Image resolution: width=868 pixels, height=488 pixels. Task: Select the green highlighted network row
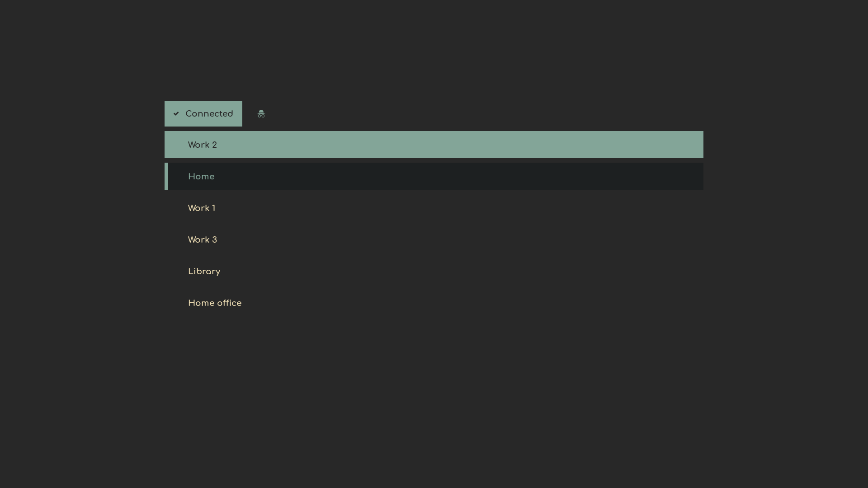point(434,145)
